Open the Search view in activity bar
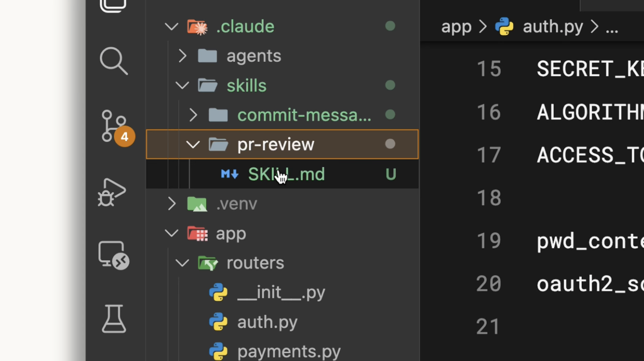 click(114, 61)
